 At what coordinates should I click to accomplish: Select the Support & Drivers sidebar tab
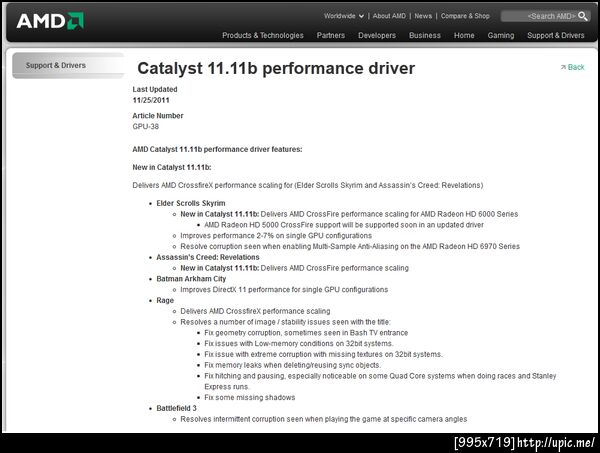pos(68,65)
